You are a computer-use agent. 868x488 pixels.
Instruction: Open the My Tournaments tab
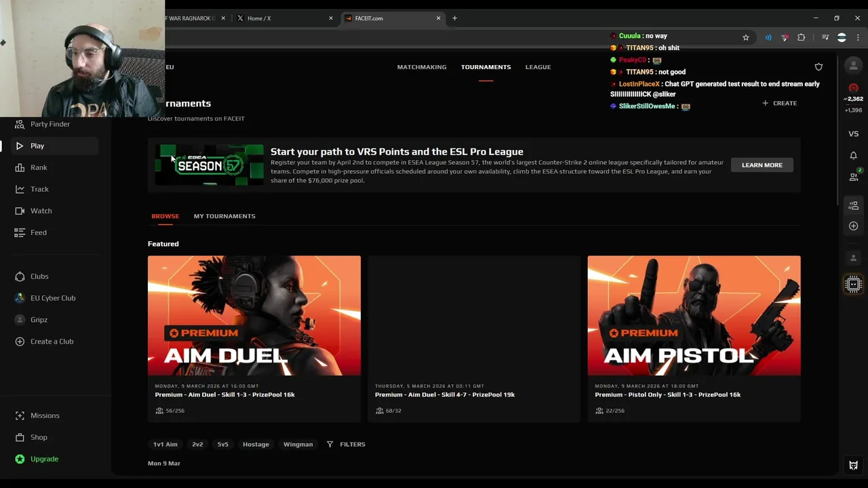[x=224, y=216]
